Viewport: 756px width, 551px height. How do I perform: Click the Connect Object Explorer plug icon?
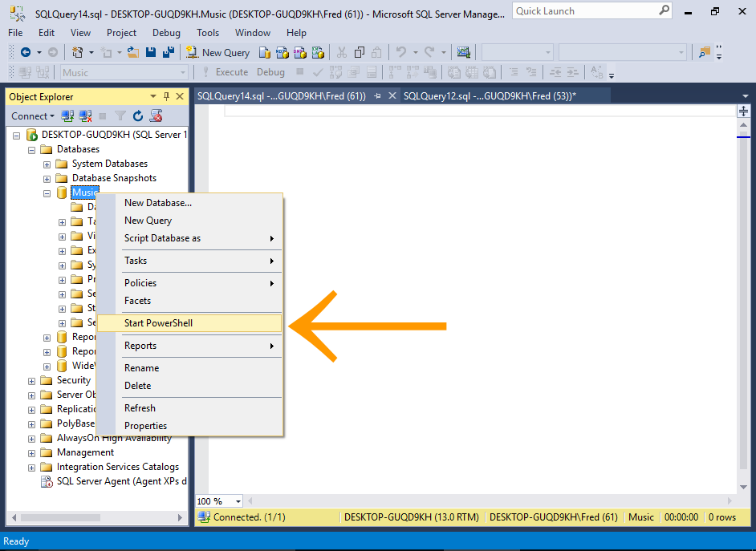tap(68, 116)
